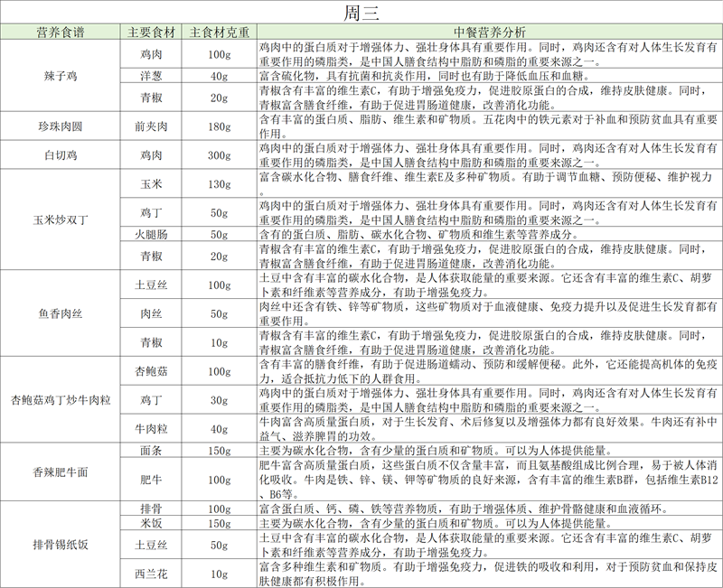
Task: Select the 火腿肠 ingredient cell
Action: tap(150, 235)
